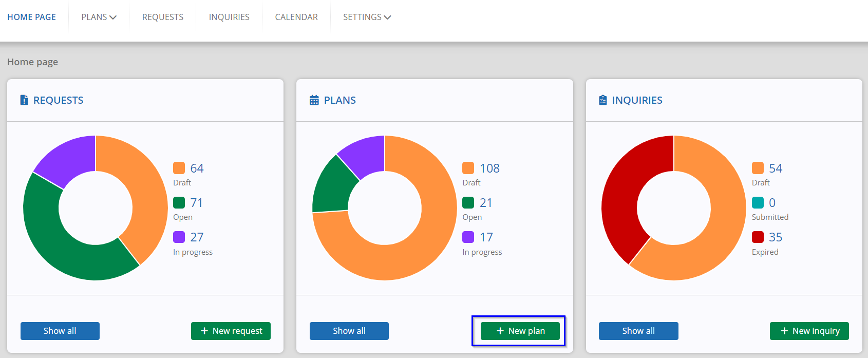Click the plus icon on New inquiry

click(784, 331)
